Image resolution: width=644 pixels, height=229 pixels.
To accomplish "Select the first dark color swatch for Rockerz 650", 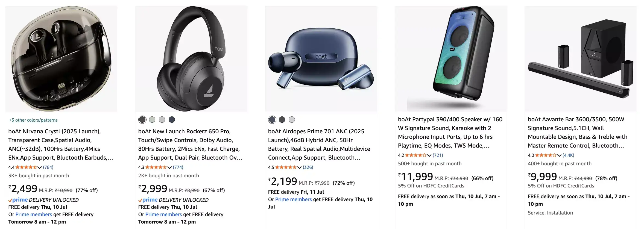I will [142, 119].
